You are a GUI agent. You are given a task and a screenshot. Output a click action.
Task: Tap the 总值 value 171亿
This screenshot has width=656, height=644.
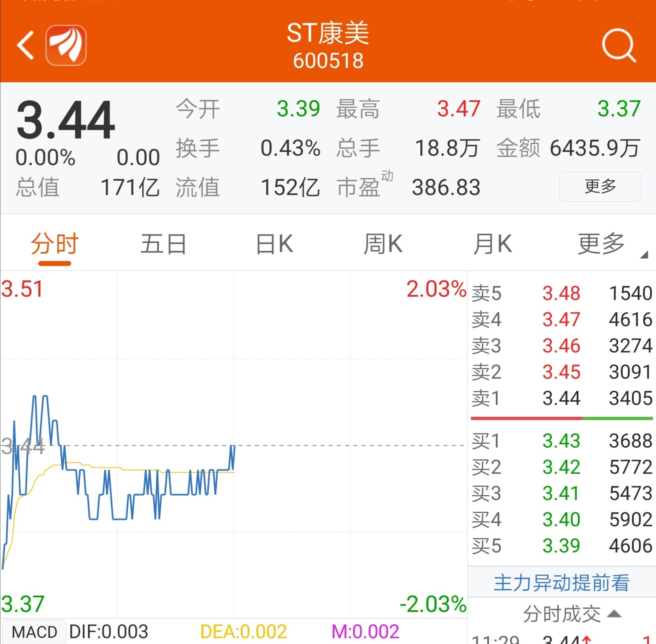(x=130, y=188)
